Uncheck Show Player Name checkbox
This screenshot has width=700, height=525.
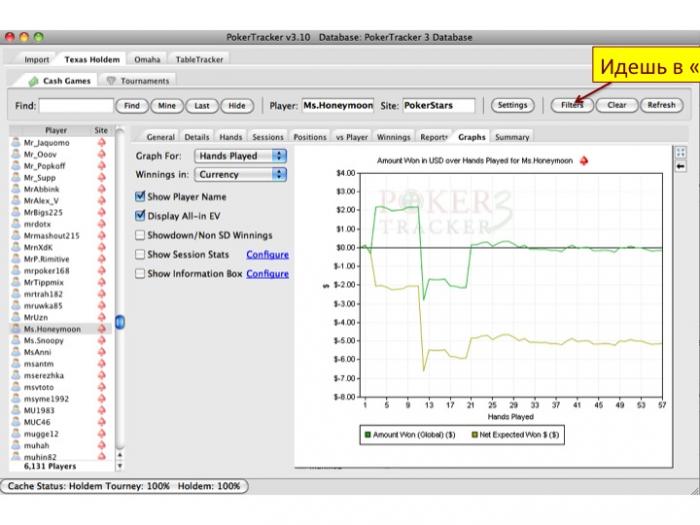click(140, 196)
